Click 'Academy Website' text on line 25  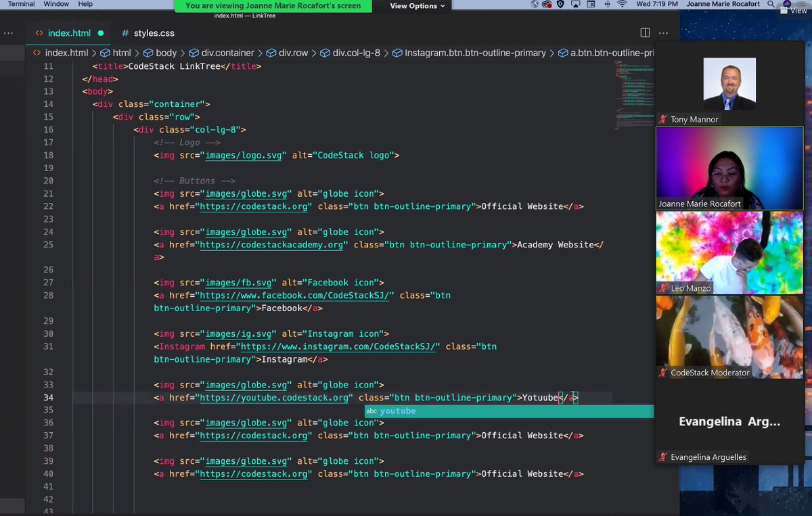click(556, 245)
